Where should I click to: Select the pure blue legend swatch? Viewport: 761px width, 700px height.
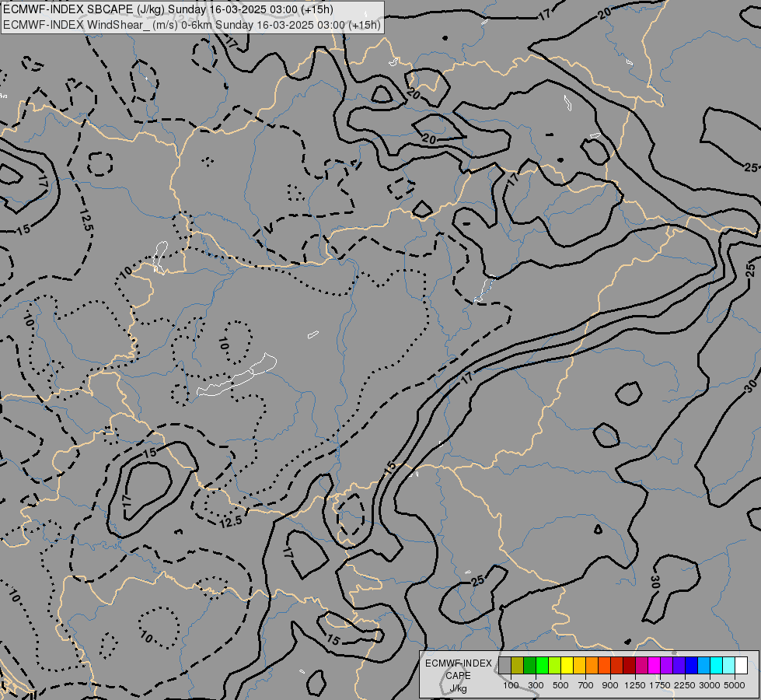(x=691, y=665)
